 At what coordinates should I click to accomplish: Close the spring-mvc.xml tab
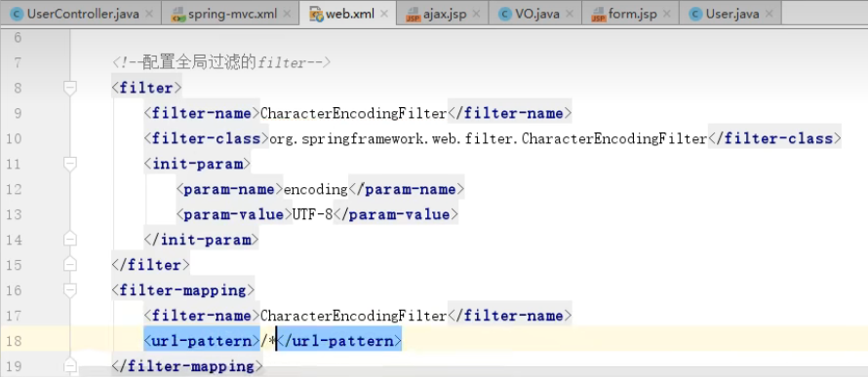tap(286, 15)
